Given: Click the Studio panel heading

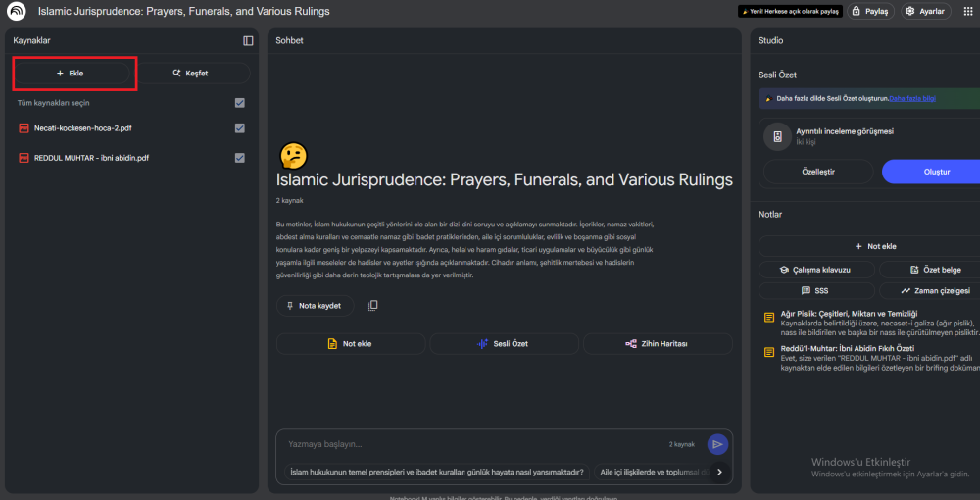Looking at the screenshot, I should click(770, 40).
